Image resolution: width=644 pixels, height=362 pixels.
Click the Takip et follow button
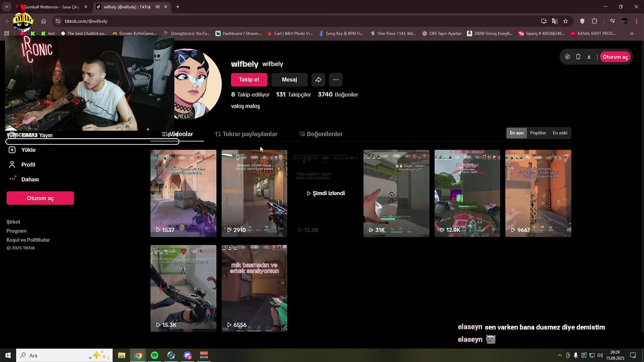(249, 79)
